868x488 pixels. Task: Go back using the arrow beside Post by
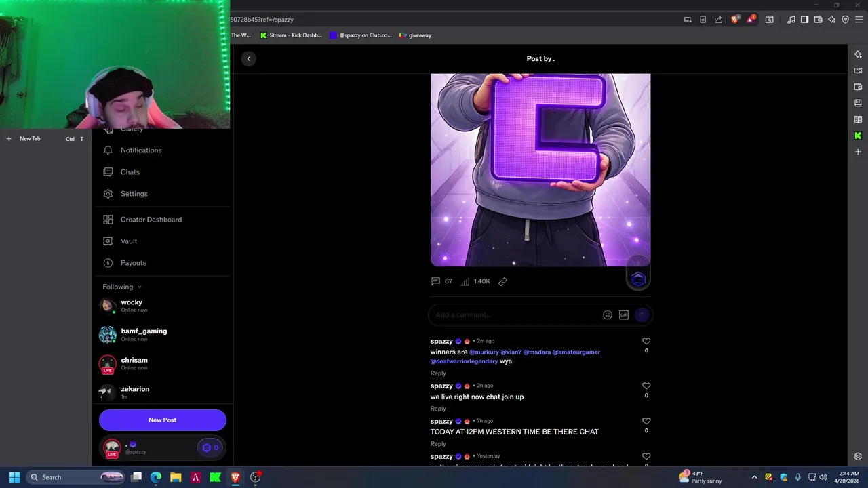[248, 59]
